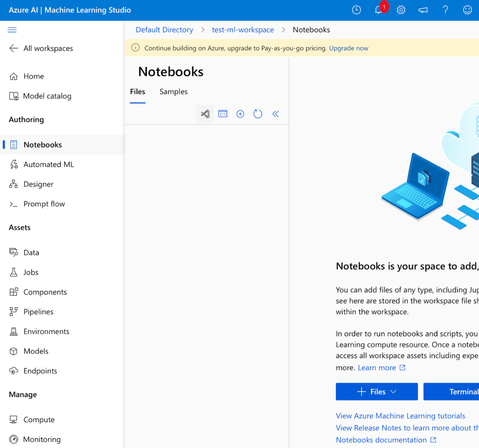Click the feedback megaphone icon
Viewport: 479px width, 448px height.
click(423, 10)
